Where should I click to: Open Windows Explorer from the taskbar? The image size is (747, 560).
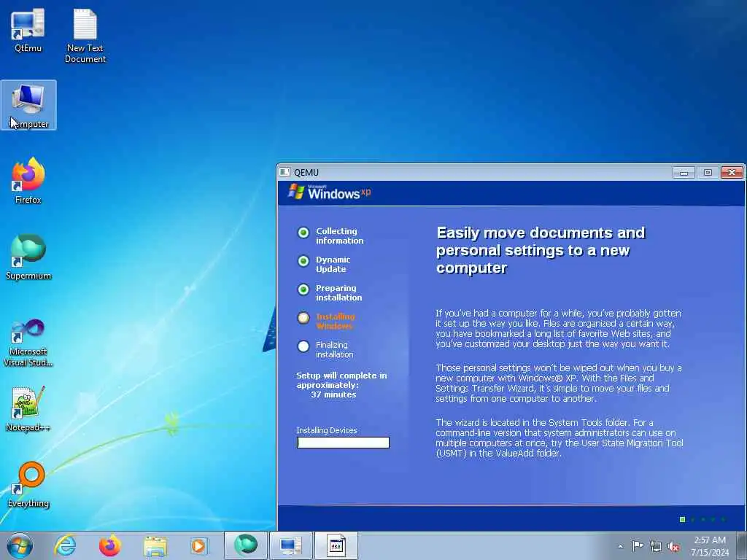click(x=155, y=545)
